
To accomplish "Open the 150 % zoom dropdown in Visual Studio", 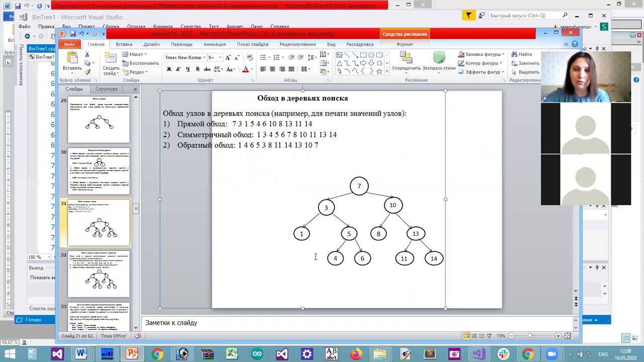I will click(x=49, y=257).
